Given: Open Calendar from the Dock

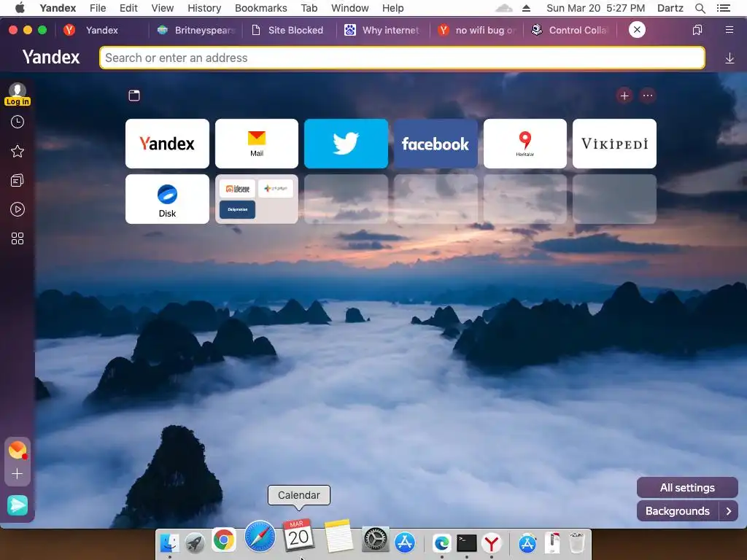Looking at the screenshot, I should click(x=298, y=536).
